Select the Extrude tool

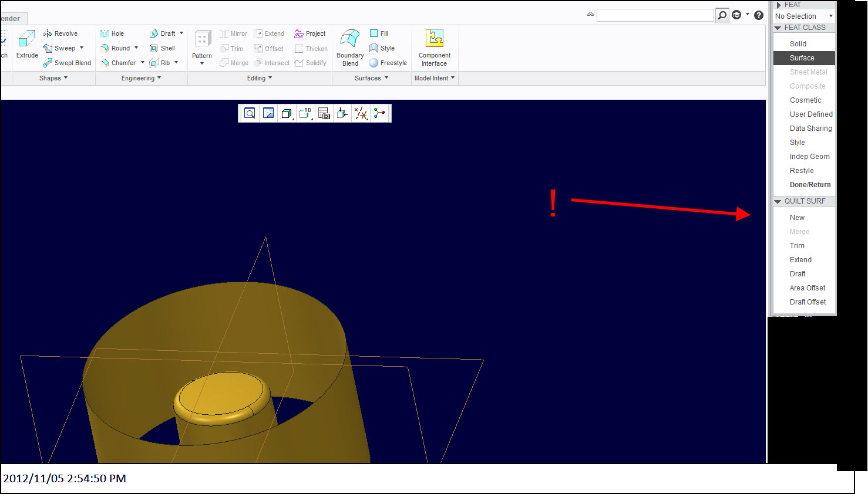(27, 44)
